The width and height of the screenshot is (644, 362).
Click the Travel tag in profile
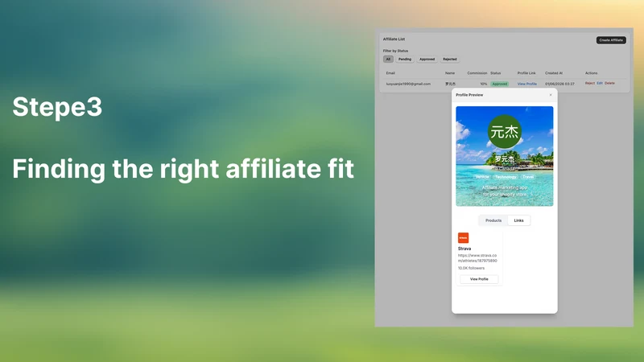(x=528, y=177)
